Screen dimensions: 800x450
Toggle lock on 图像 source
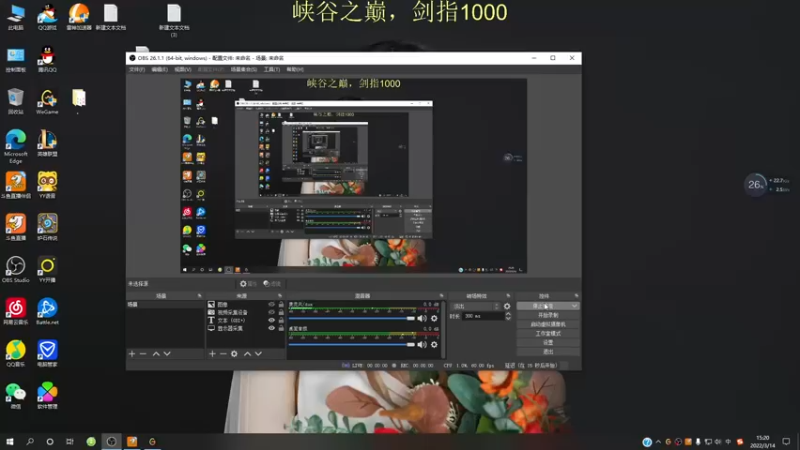(281, 305)
